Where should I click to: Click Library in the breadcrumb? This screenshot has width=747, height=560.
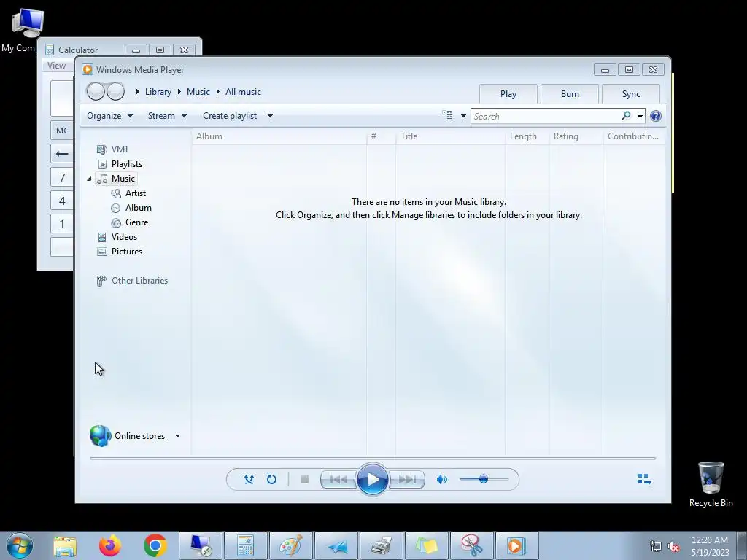click(158, 92)
